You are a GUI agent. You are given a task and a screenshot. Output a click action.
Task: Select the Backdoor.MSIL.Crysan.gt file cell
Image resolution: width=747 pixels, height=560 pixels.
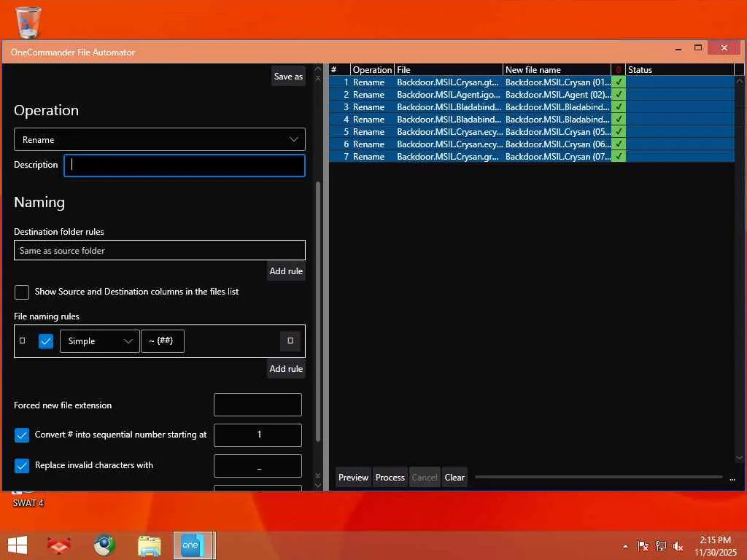coord(449,82)
